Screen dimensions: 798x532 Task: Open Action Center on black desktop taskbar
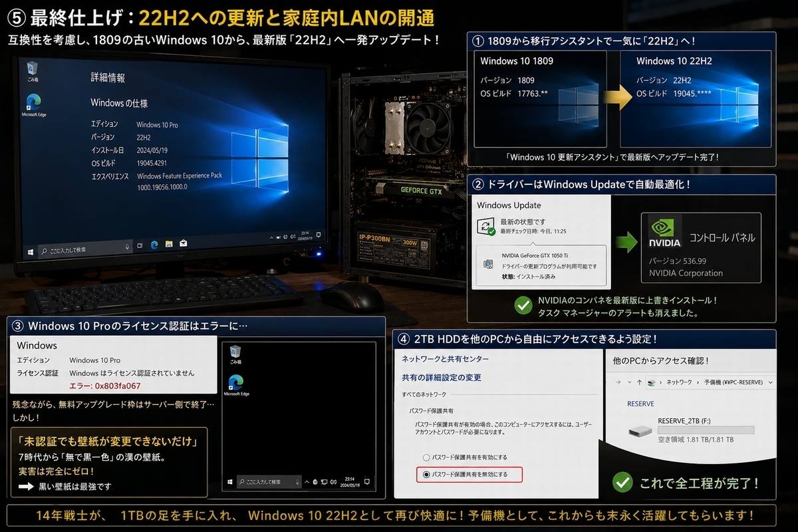click(x=367, y=481)
